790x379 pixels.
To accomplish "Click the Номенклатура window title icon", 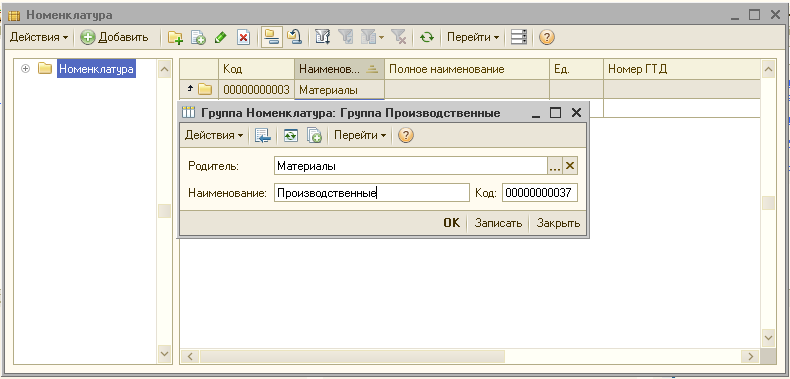I will tap(15, 16).
